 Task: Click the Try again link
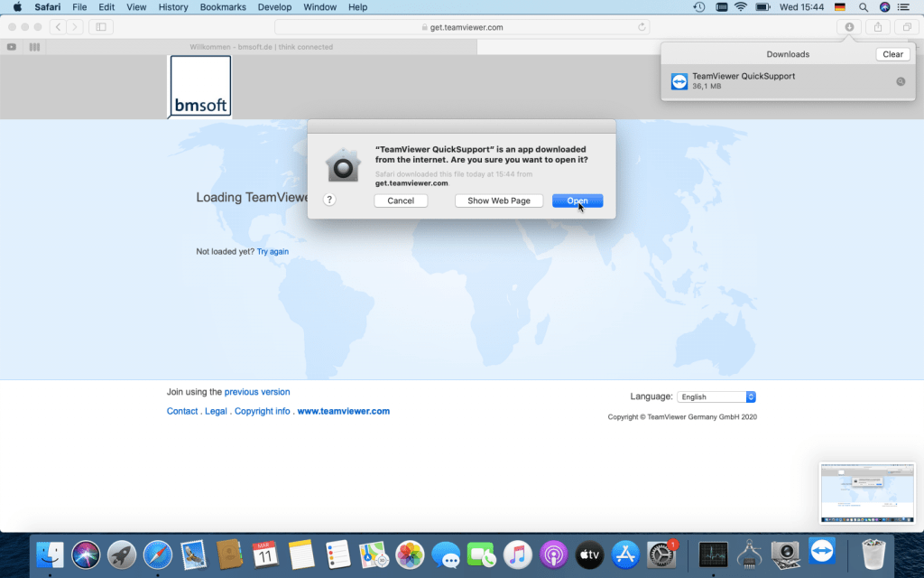pyautogui.click(x=273, y=251)
